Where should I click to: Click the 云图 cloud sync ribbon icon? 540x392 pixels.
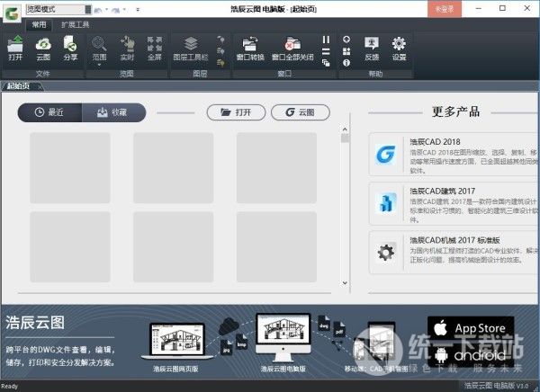43,49
